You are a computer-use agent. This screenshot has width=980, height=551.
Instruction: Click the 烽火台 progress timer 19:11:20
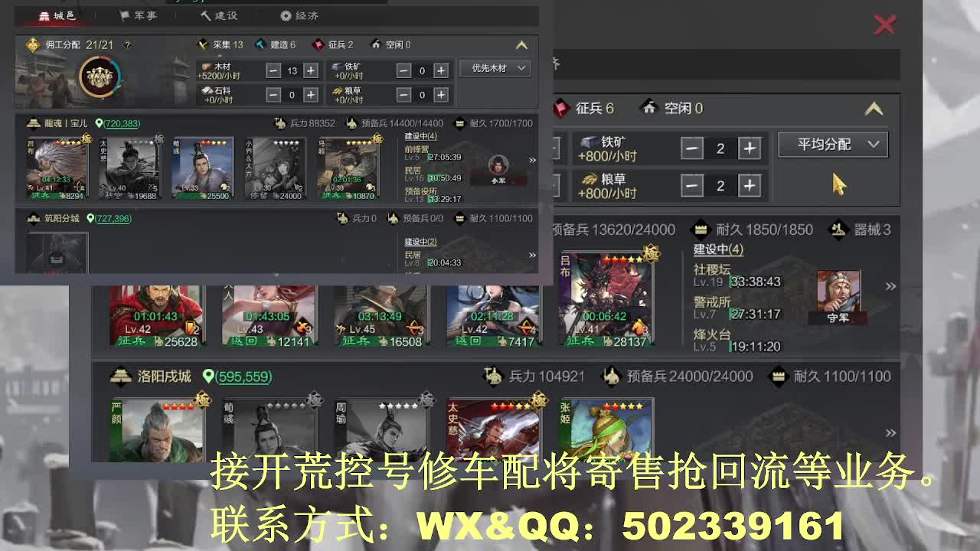756,346
